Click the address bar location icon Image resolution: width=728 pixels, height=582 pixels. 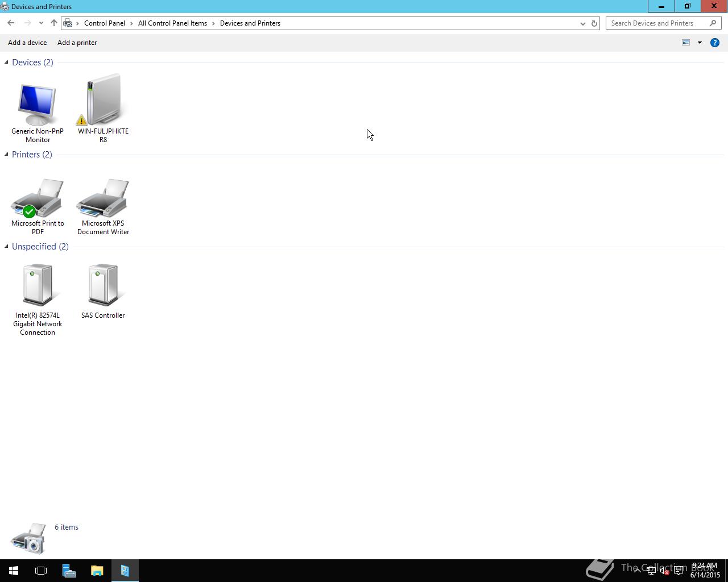click(68, 23)
